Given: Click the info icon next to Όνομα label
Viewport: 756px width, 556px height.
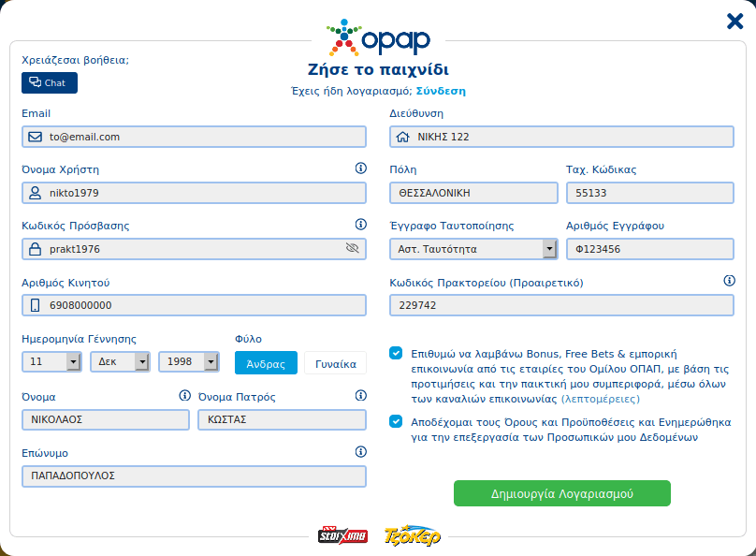Looking at the screenshot, I should (184, 396).
